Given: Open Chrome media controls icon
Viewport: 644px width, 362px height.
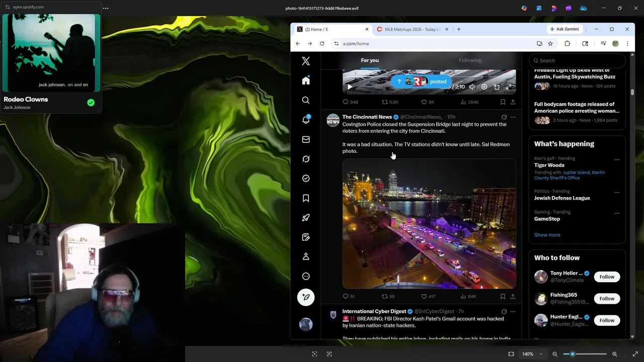Looking at the screenshot, I should pos(603,44).
